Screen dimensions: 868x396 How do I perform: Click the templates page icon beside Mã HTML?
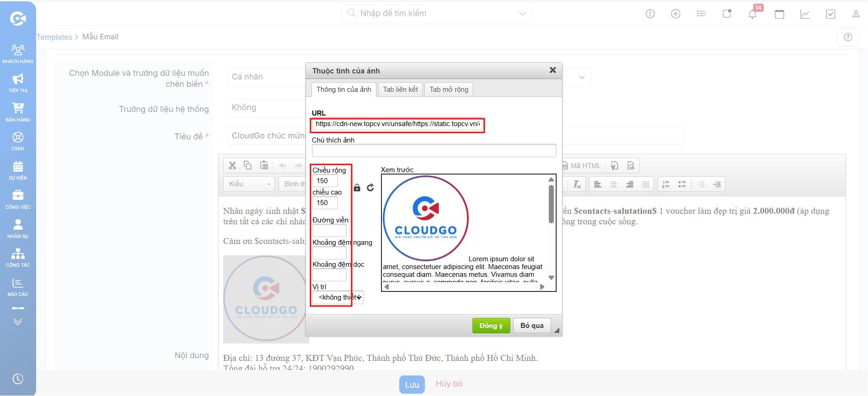point(615,165)
